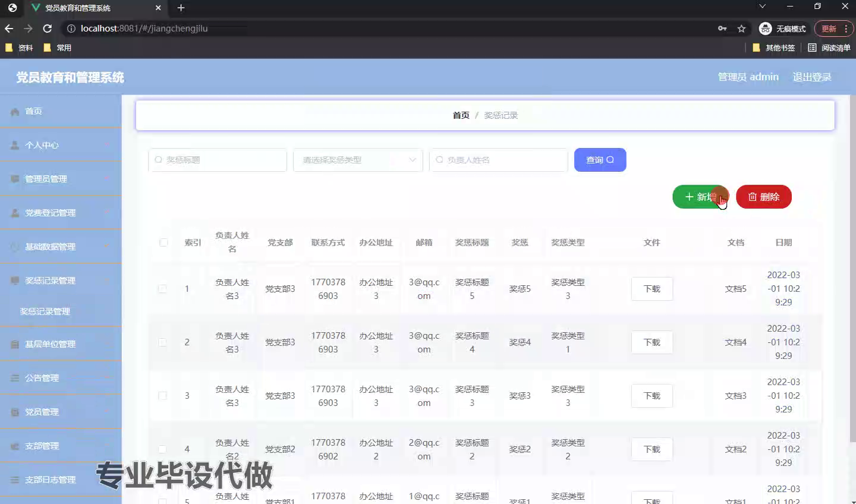Check the checkbox for row index 3
856x504 pixels.
(x=162, y=396)
